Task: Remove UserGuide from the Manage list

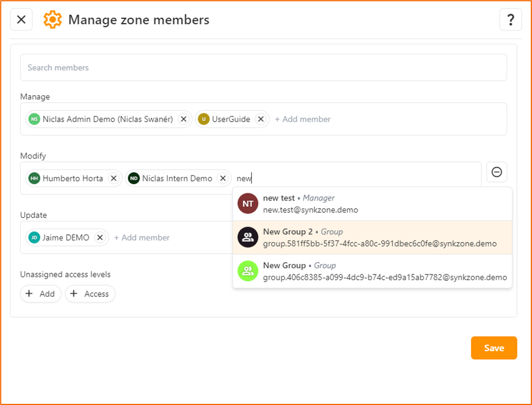Action: coord(261,119)
